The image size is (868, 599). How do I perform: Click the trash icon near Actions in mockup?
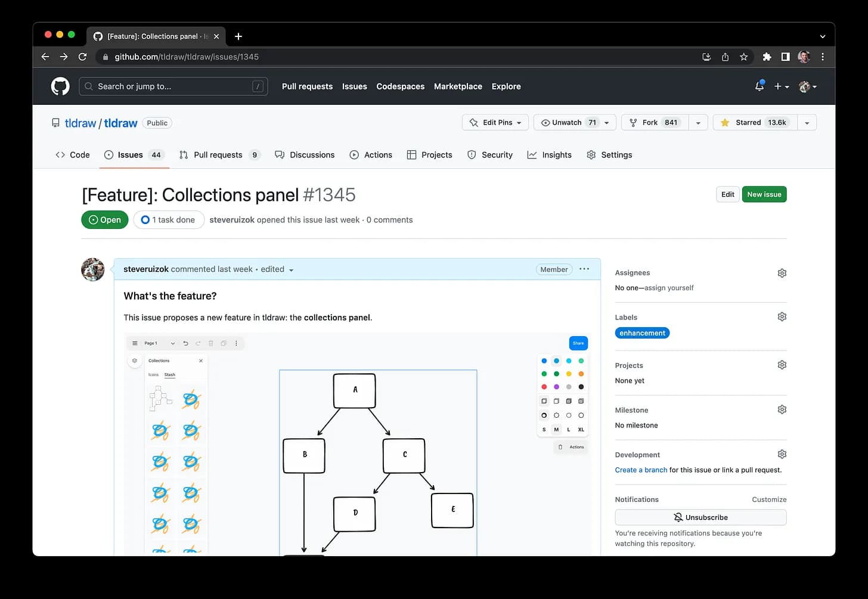[560, 447]
